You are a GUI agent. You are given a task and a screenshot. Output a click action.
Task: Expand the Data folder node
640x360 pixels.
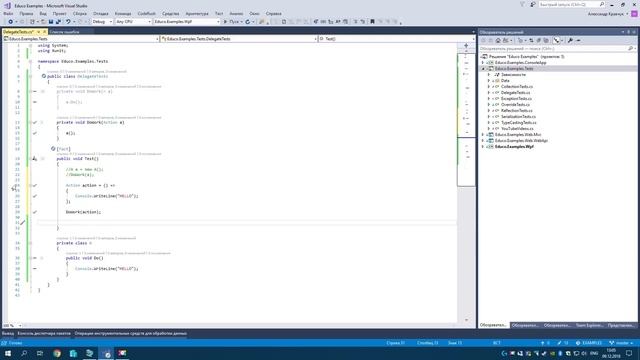point(489,81)
